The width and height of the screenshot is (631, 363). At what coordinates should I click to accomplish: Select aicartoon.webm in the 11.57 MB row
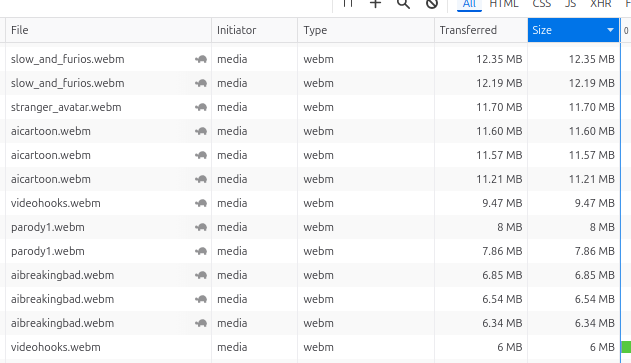tap(51, 155)
